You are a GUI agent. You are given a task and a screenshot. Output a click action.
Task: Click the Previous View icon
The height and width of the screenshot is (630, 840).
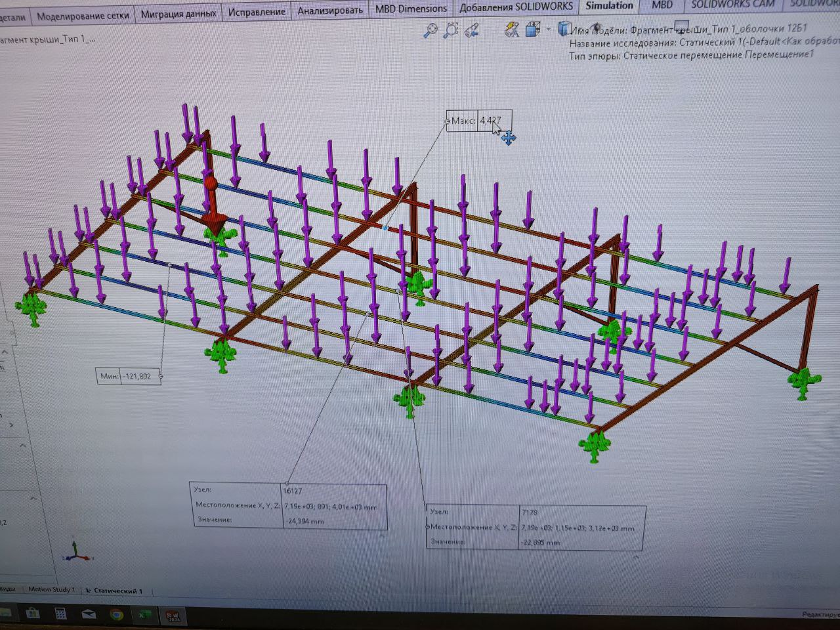472,30
